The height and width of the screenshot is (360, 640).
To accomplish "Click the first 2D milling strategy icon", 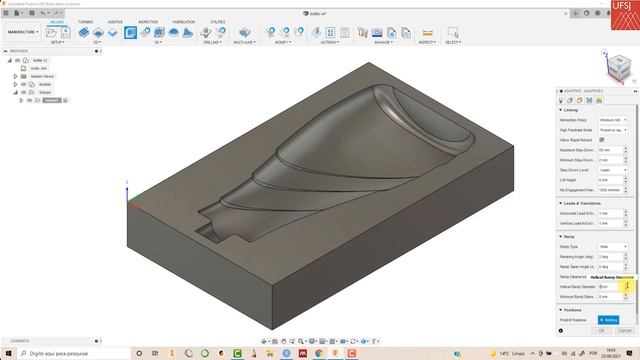I will click(84, 32).
